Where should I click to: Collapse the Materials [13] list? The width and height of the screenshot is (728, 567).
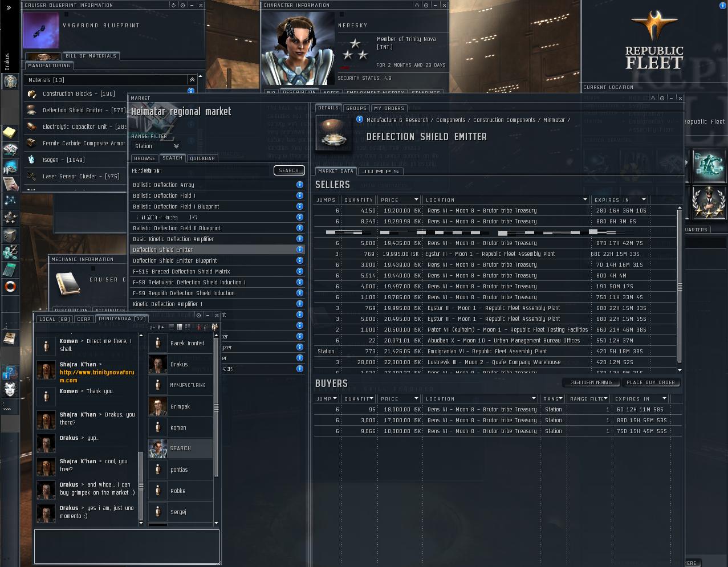click(x=192, y=80)
